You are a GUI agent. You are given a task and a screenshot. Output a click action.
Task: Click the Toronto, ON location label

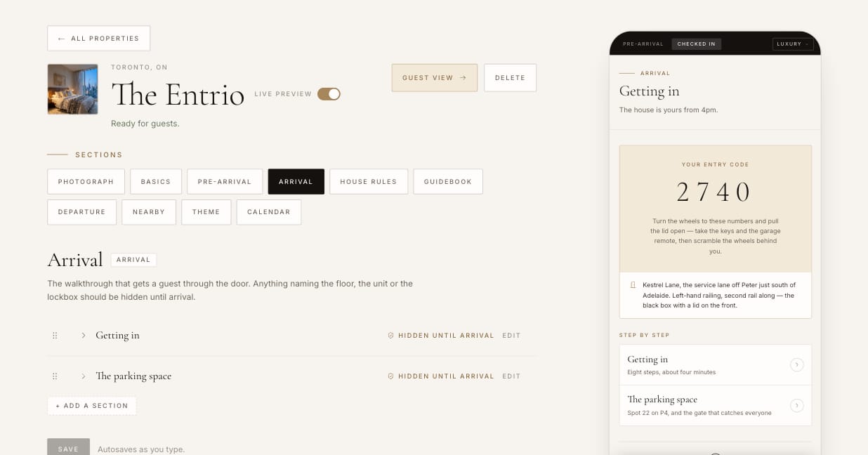click(139, 67)
